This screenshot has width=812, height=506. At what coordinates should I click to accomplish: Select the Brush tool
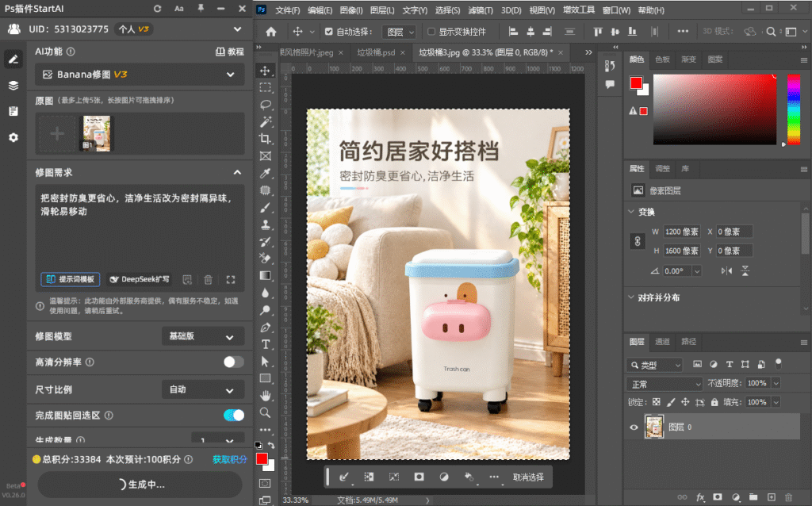265,208
